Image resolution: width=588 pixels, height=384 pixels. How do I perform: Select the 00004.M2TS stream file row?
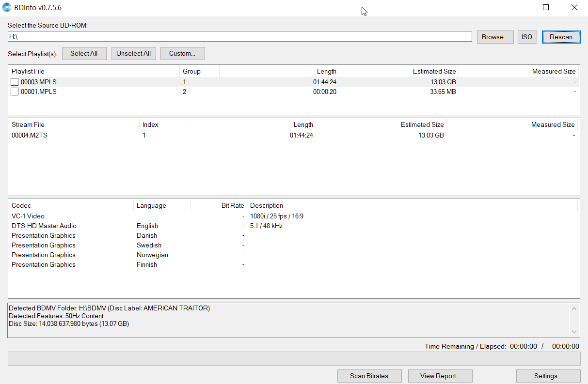[x=293, y=135]
